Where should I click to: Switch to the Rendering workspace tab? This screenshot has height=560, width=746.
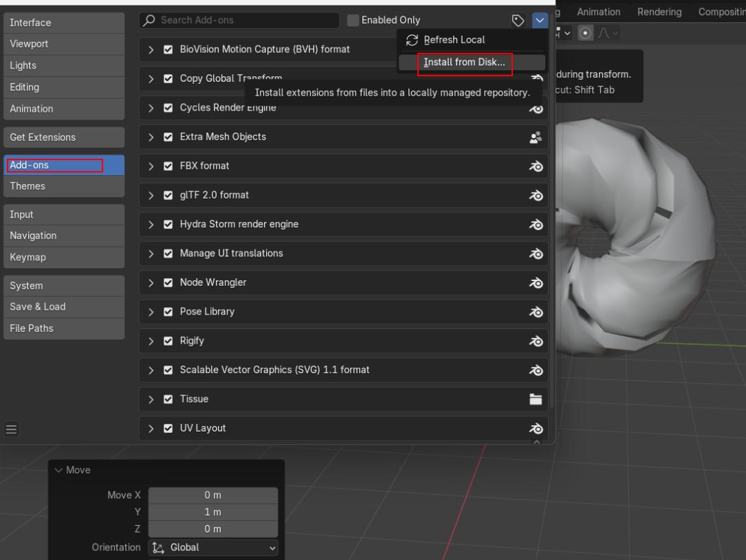click(x=659, y=12)
